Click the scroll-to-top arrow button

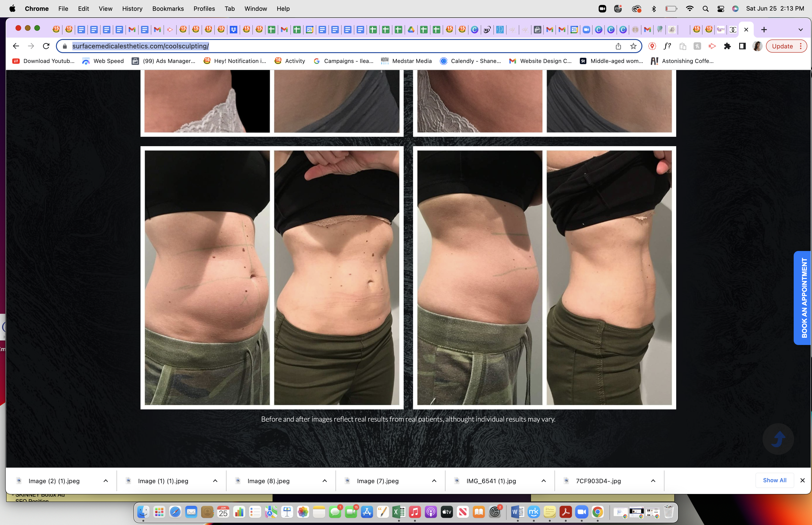click(x=778, y=439)
